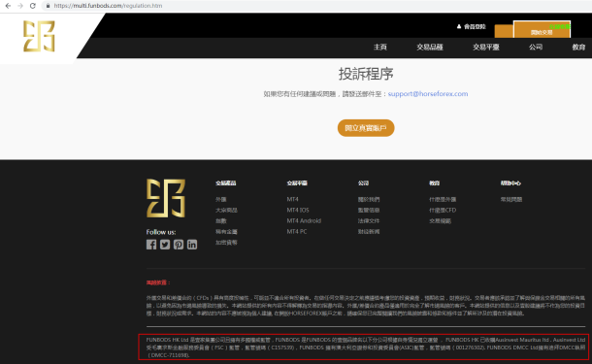This screenshot has width=592, height=364.
Task: Click the 什麼是CFD footer link
Action: [443, 210]
